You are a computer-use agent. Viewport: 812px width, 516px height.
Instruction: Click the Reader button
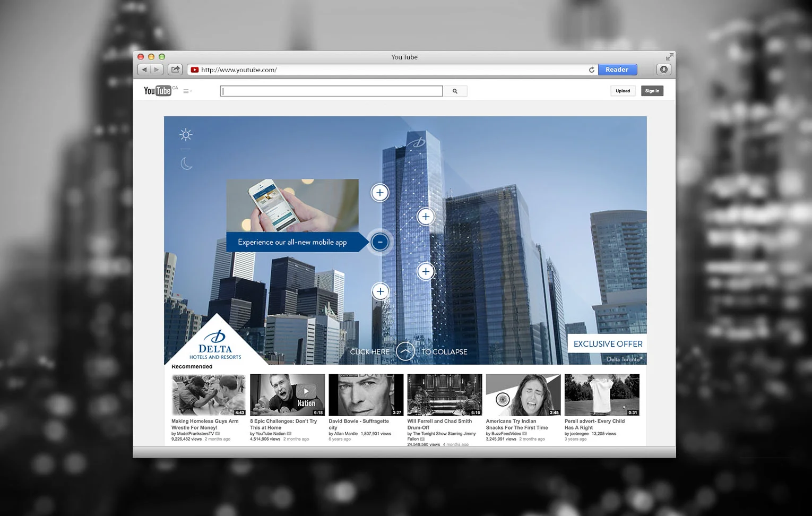click(x=617, y=70)
